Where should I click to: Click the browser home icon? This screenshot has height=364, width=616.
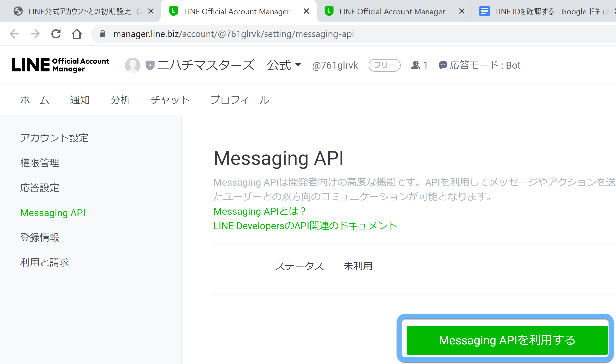click(x=77, y=34)
